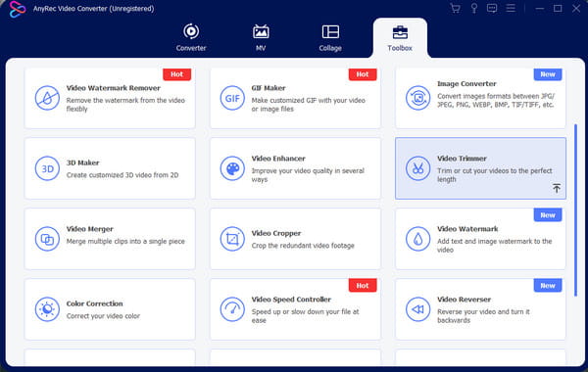Click the New badge on Image Converter
Image resolution: width=588 pixels, height=372 pixels.
548,74
